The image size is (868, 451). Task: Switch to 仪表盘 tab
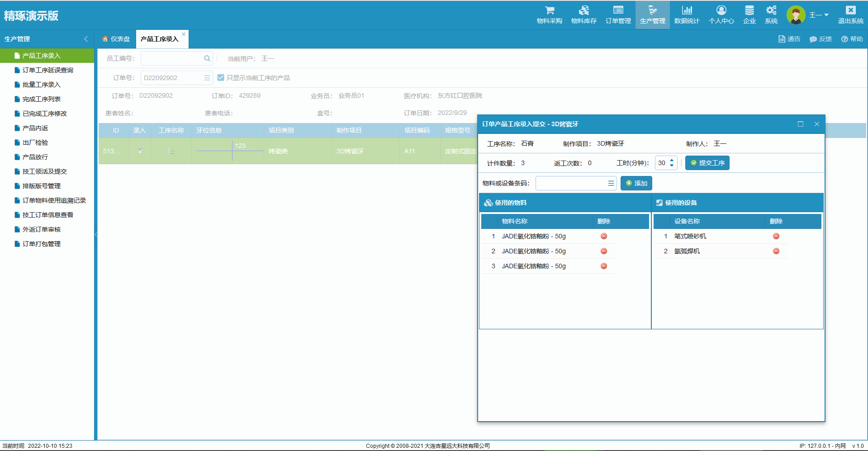[x=116, y=39]
